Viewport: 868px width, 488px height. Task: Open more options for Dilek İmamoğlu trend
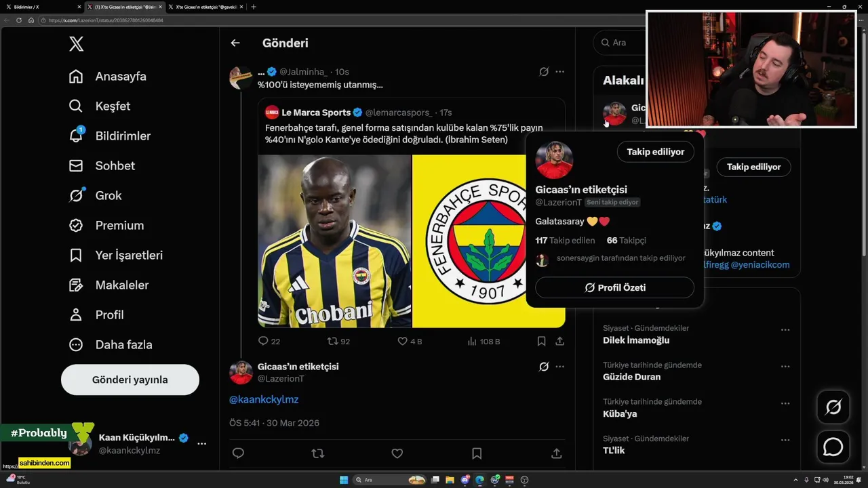coord(785,330)
